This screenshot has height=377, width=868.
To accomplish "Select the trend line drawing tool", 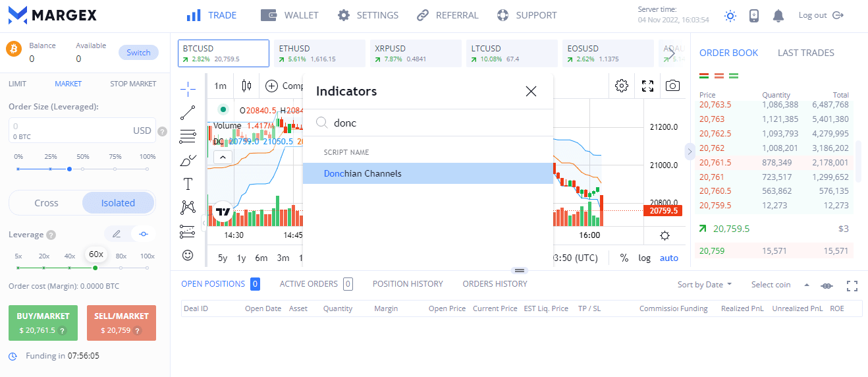I will tap(188, 113).
